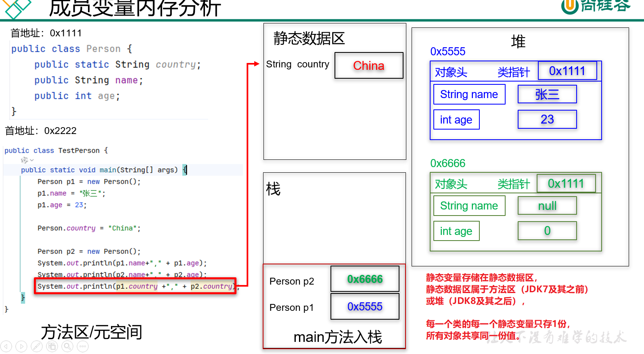Click the 静态数据区 heading

click(309, 38)
